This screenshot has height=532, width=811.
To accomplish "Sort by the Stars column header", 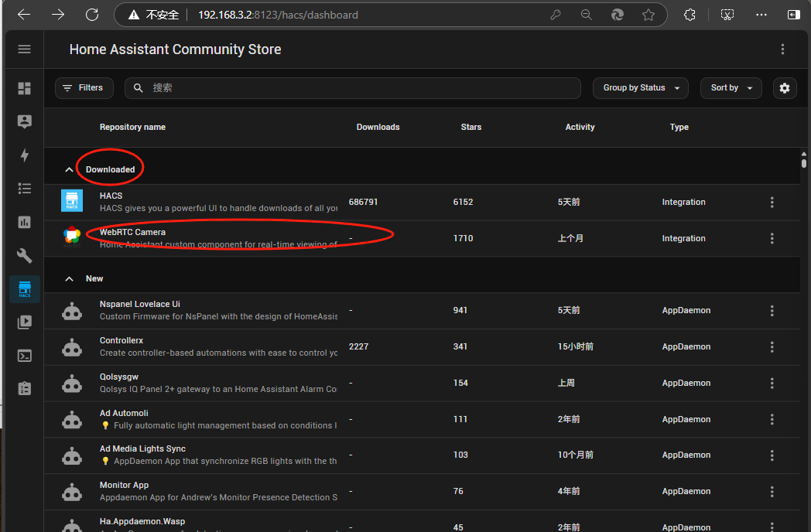I will (471, 127).
